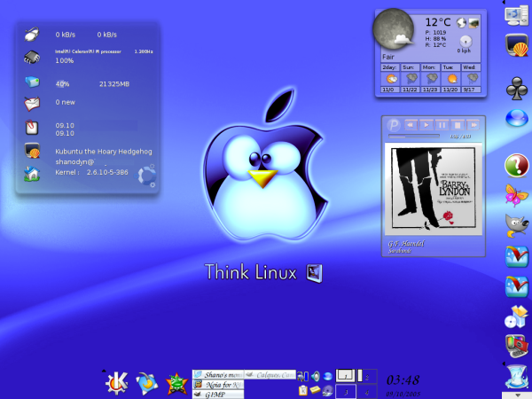This screenshot has width=532, height=399.
Task: Switch to virtual desktop 1 in pager
Action: pos(346,376)
